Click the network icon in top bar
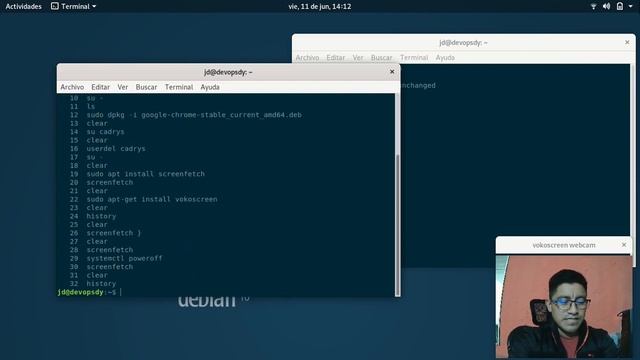 [x=593, y=7]
